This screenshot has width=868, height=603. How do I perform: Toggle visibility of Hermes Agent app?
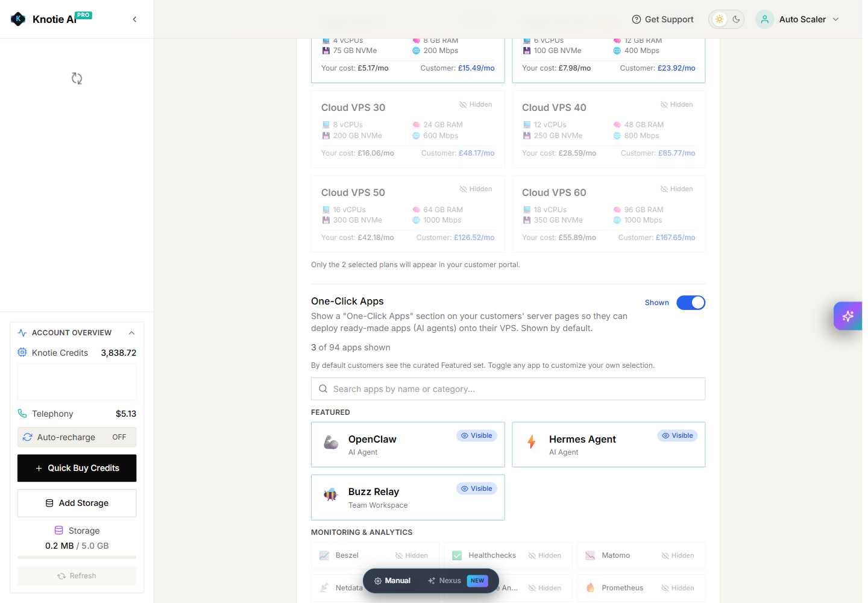678,435
